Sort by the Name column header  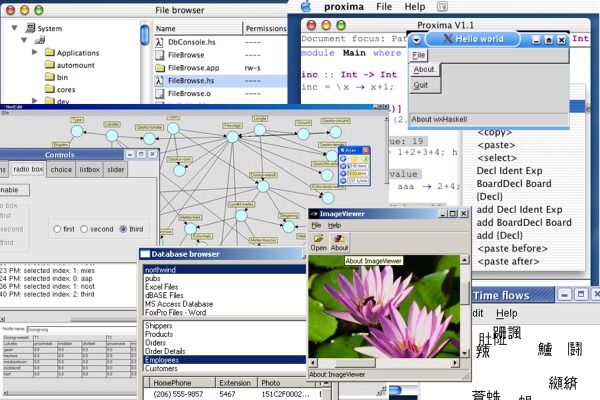pos(198,28)
